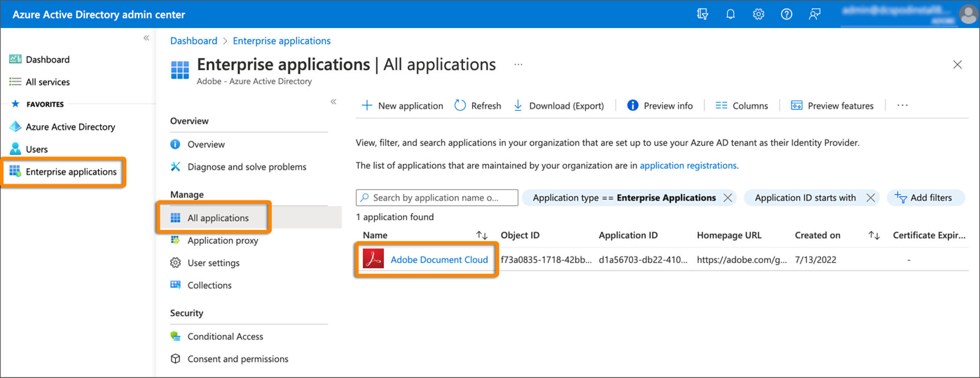The width and height of the screenshot is (980, 378).
Task: Open the Columns chooser
Action: pos(742,106)
